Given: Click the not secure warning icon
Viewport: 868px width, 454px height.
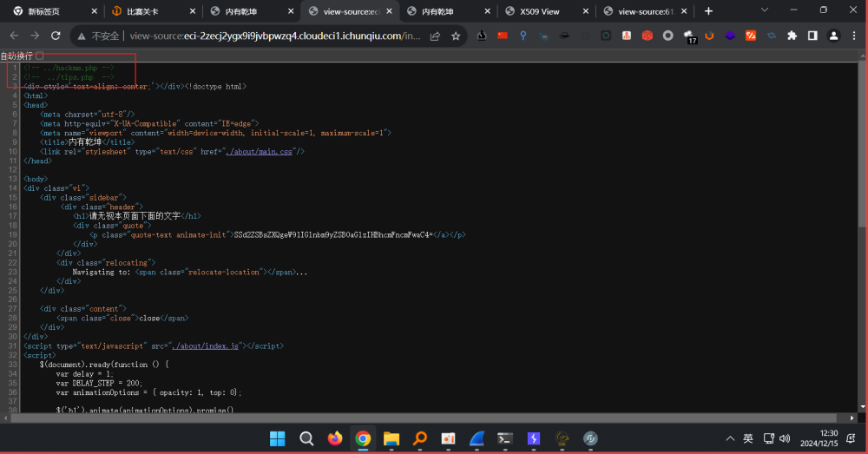Looking at the screenshot, I should coord(82,36).
